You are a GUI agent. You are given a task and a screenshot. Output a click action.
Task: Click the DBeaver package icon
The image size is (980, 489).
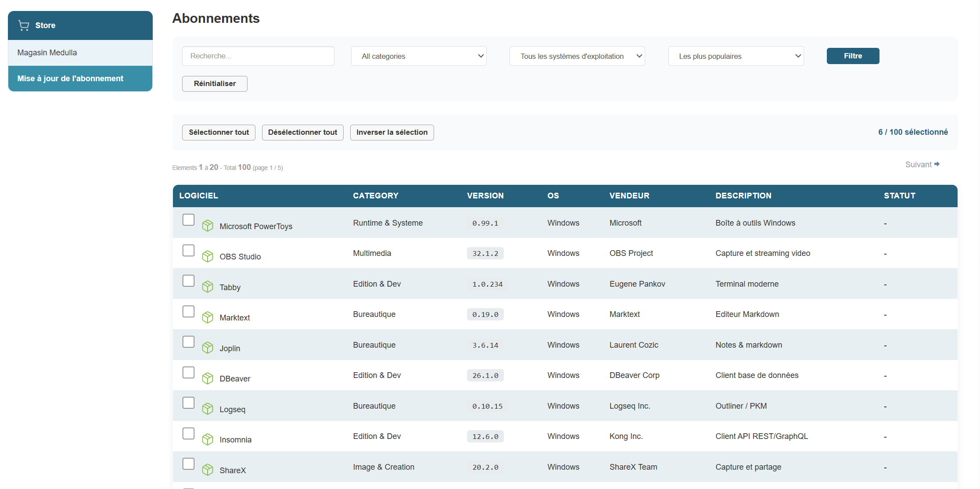tap(208, 378)
